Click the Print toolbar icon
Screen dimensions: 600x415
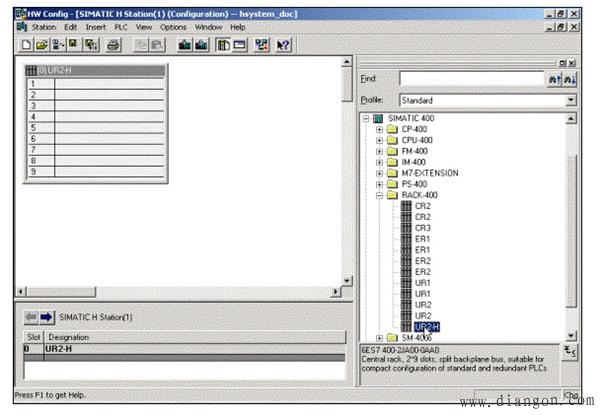pyautogui.click(x=114, y=45)
